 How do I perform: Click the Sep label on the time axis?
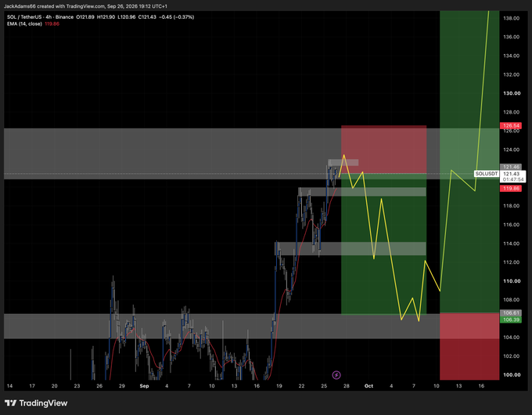pos(144,386)
